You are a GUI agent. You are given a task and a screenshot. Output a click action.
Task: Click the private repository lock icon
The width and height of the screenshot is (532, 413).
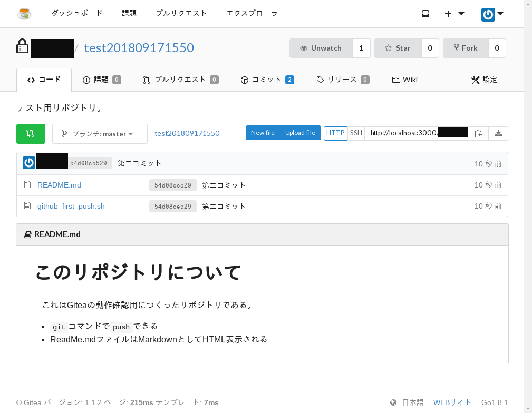coord(22,46)
